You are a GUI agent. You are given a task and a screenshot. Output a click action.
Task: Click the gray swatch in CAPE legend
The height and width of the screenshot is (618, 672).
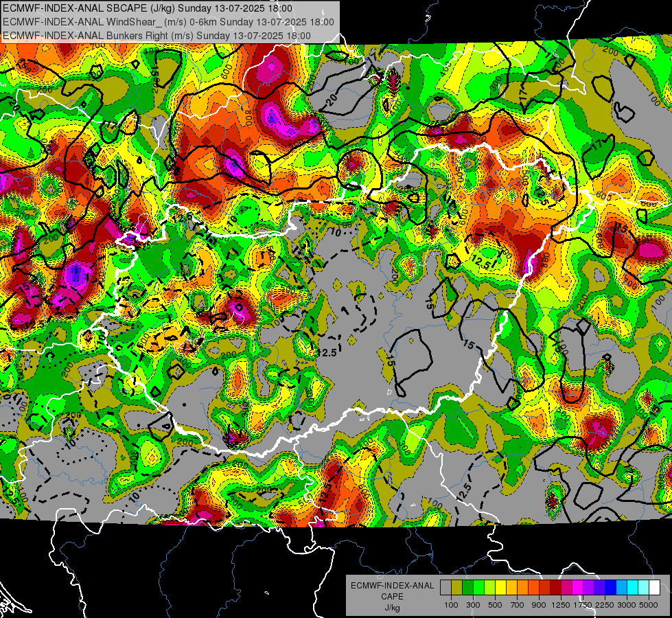[x=445, y=588]
